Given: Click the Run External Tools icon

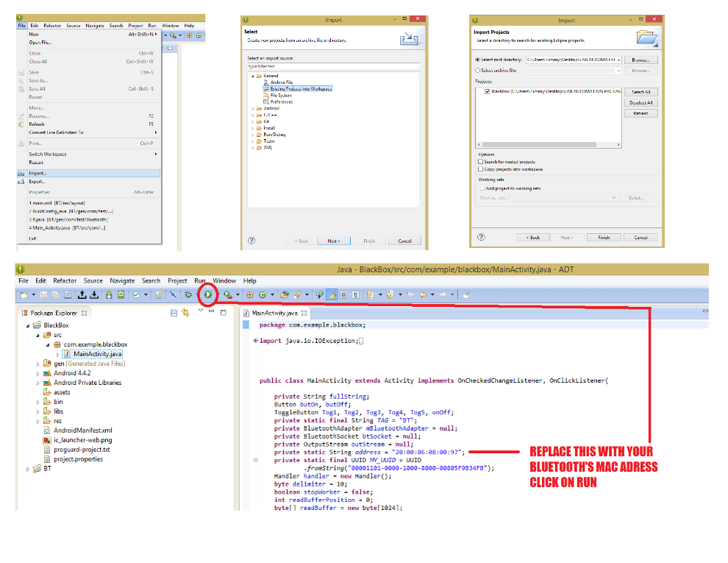Looking at the screenshot, I should pyautogui.click(x=227, y=294).
